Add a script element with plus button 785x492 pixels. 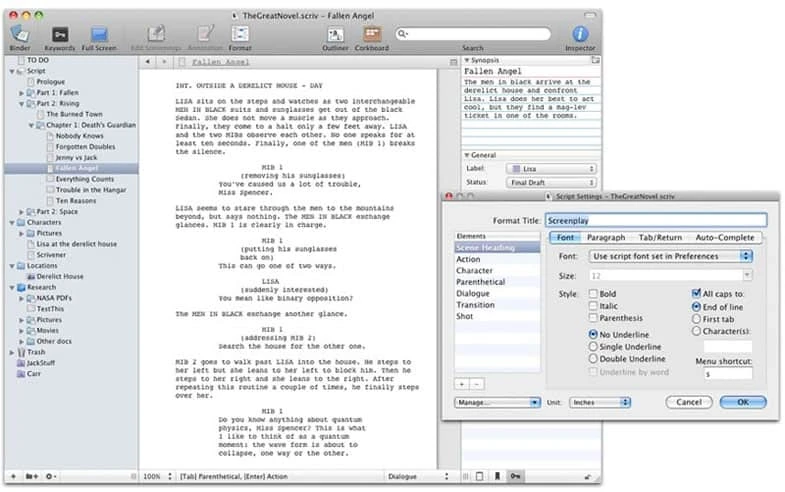tap(462, 384)
